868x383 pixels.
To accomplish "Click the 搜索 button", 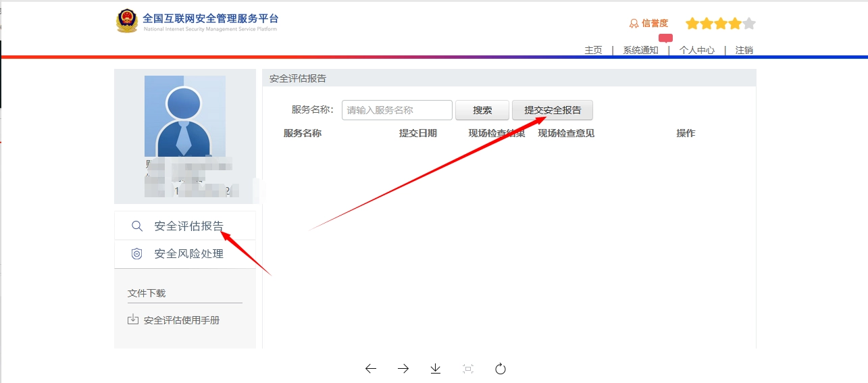I will click(482, 110).
